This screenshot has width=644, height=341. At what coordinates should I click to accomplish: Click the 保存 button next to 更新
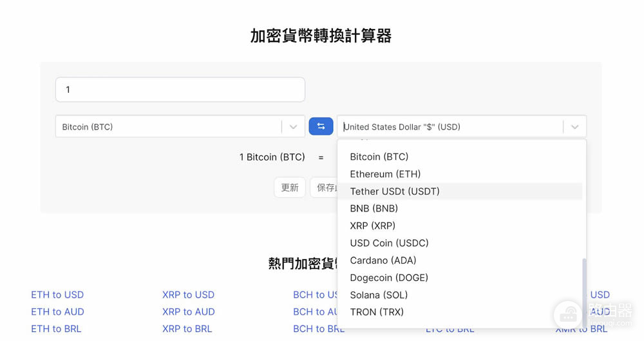click(x=324, y=188)
